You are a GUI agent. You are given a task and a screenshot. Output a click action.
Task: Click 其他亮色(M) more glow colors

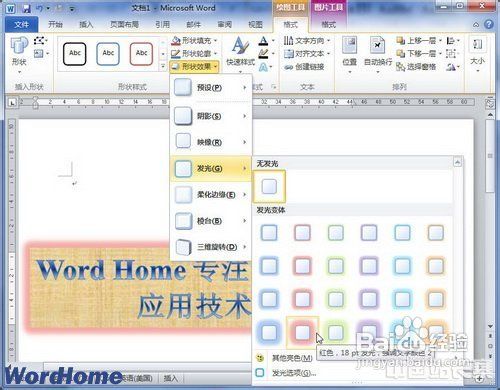(284, 358)
